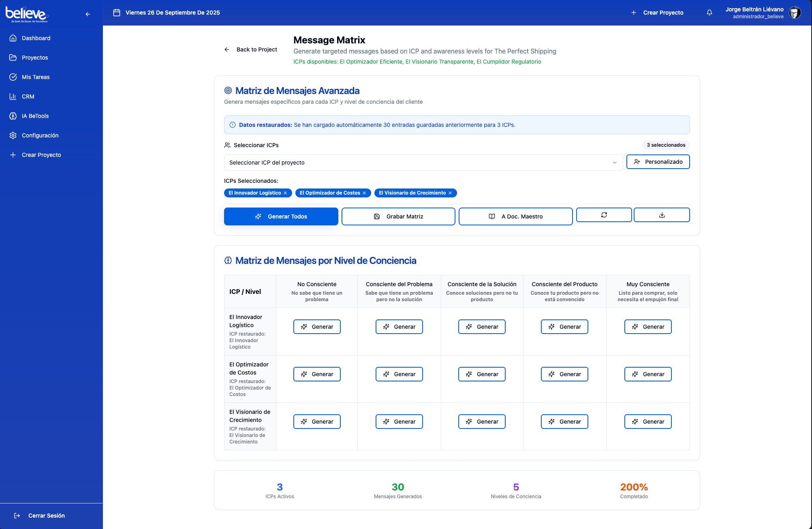
Task: Generate No Consciente message for El Innovador Logístico
Action: pyautogui.click(x=317, y=327)
